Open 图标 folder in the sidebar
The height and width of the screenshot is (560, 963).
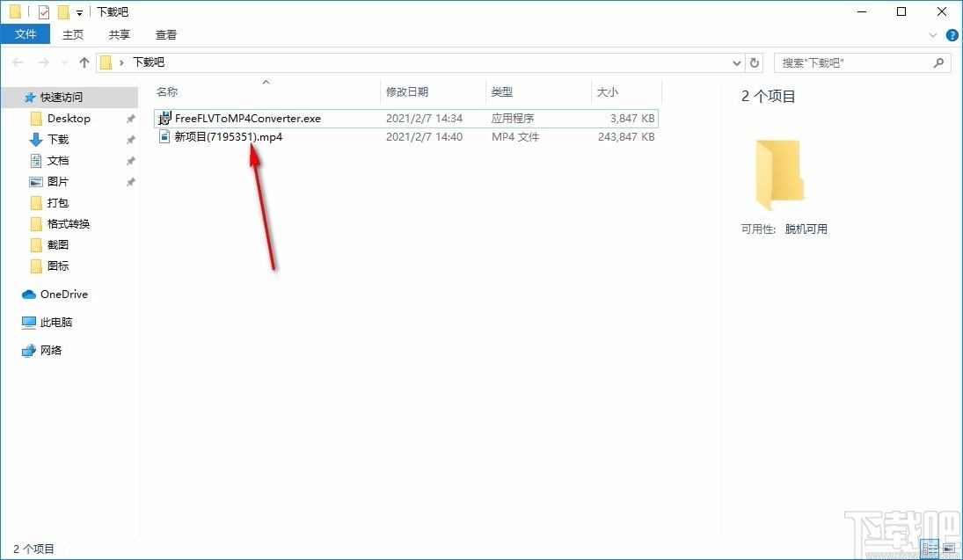[58, 265]
